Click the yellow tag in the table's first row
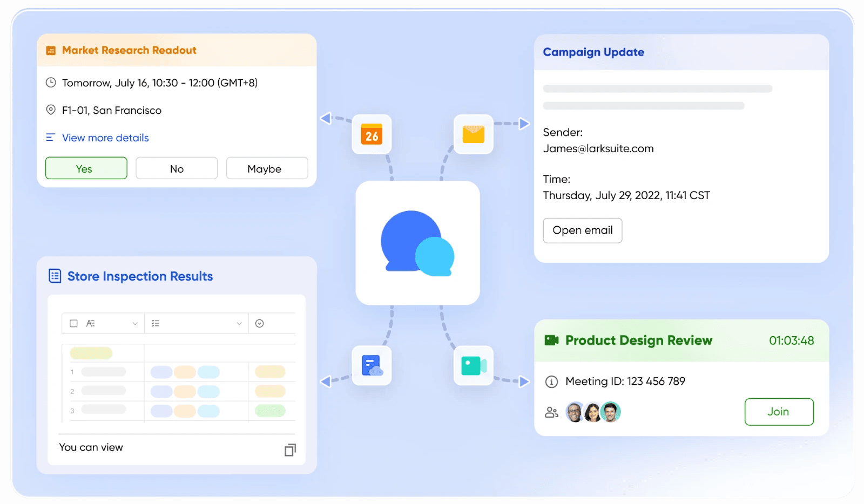 click(x=91, y=353)
